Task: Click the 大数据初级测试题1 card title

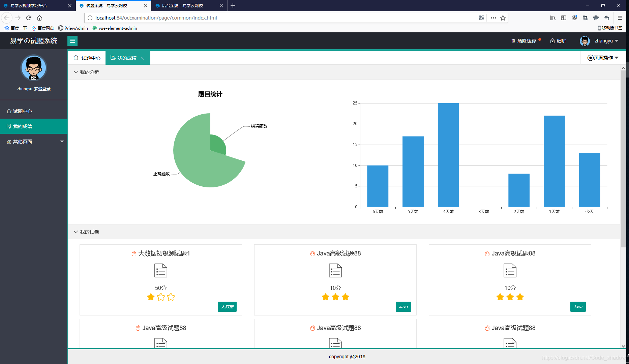Action: tap(164, 253)
